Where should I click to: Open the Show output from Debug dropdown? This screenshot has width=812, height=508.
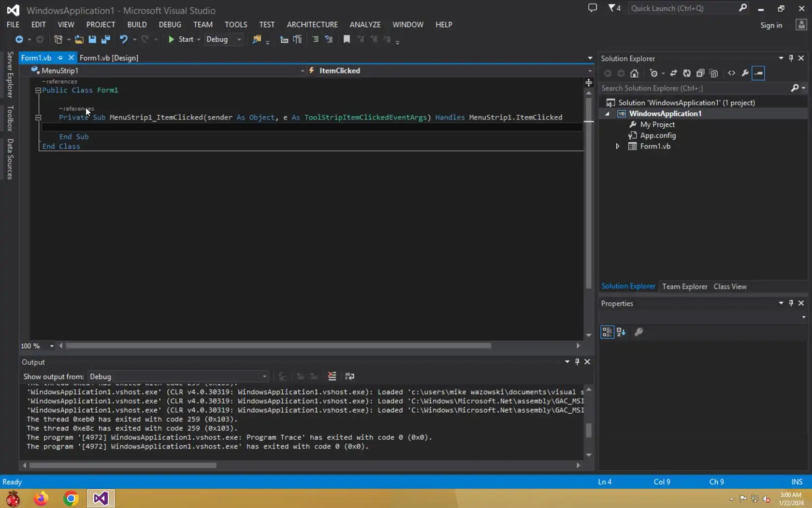(178, 376)
